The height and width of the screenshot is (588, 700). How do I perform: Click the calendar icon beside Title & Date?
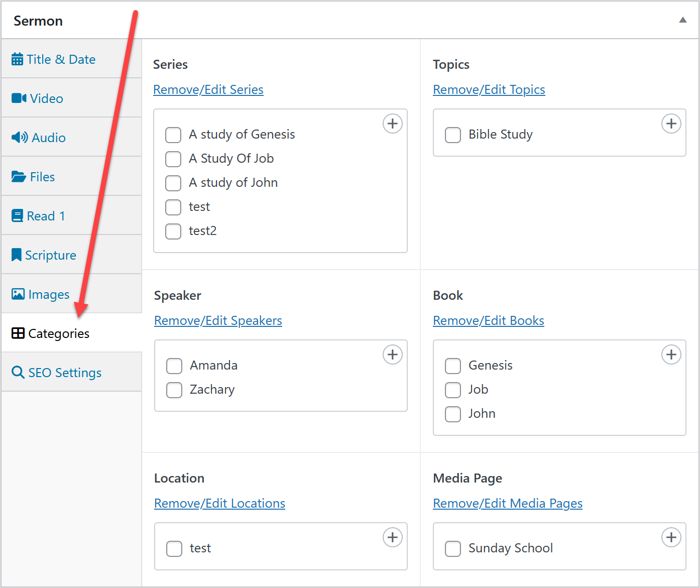[17, 59]
